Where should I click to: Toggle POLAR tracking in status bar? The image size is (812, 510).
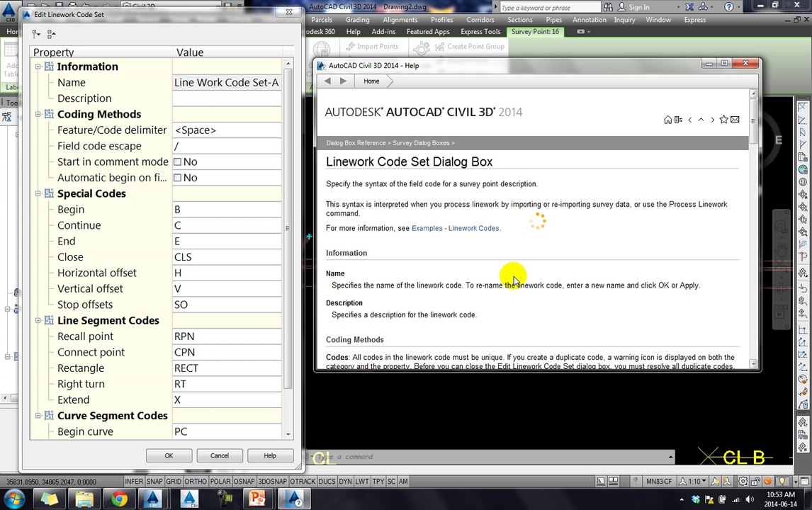pyautogui.click(x=220, y=481)
